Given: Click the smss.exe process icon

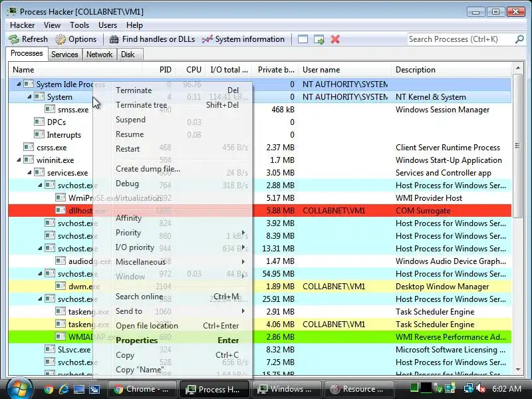Looking at the screenshot, I should pos(50,109).
